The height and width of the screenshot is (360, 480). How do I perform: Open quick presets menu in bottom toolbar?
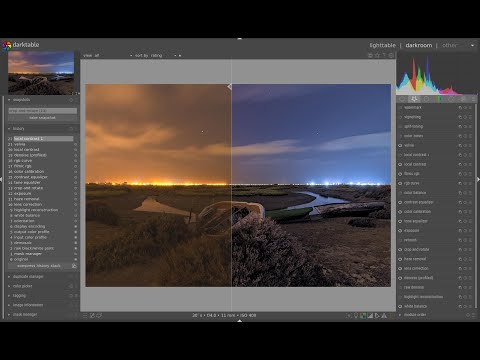85,315
